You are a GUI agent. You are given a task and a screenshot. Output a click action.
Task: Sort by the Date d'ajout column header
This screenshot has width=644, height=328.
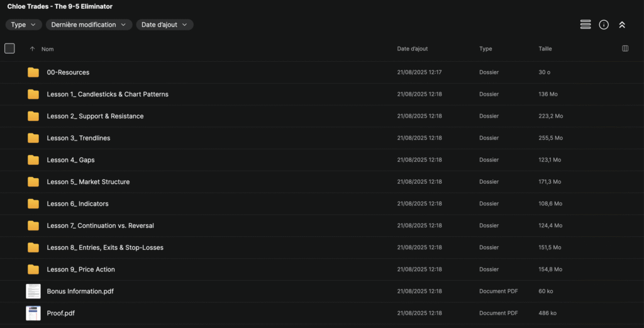413,49
